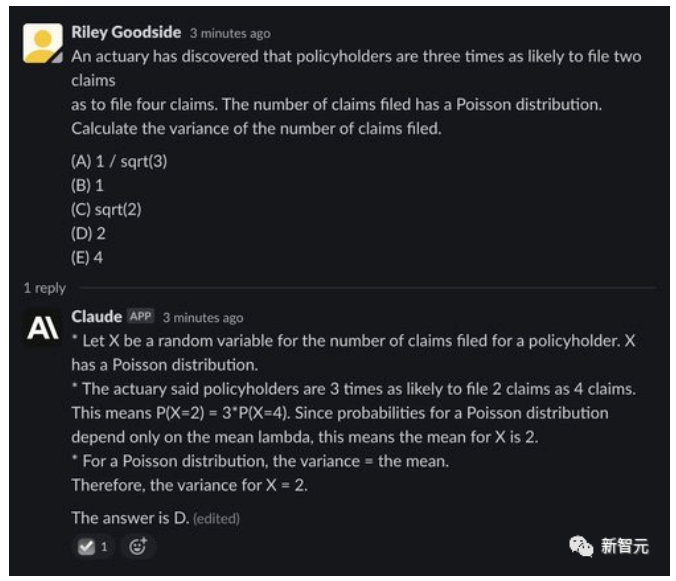
Task: Click answer option "(D) 2"
Action: tap(88, 233)
